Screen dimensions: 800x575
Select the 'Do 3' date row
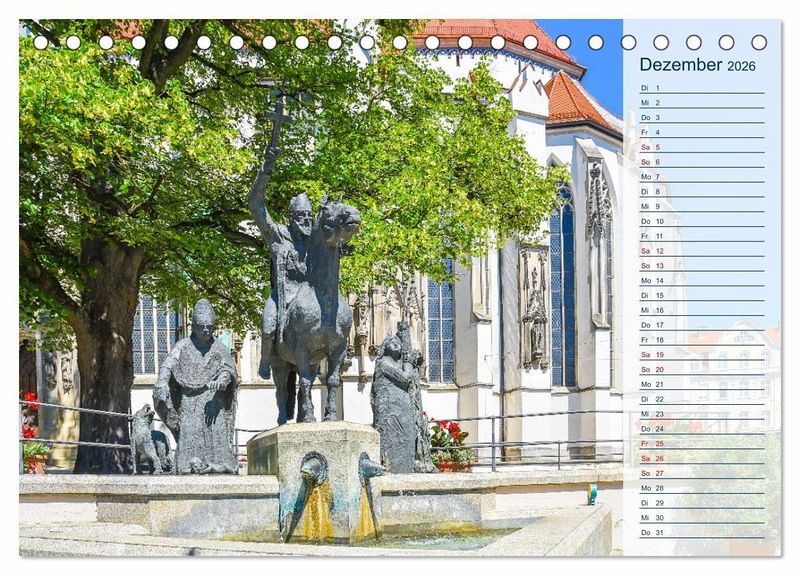[x=702, y=117]
